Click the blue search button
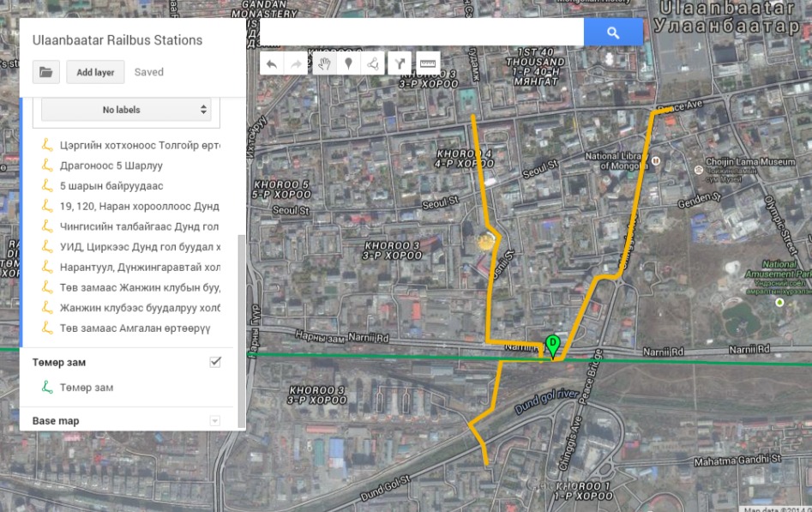 point(613,33)
